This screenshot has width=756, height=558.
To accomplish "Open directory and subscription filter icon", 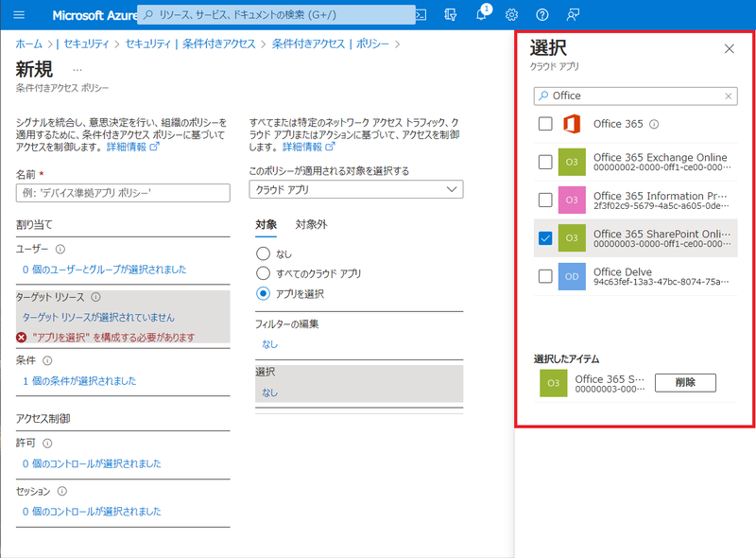I will pos(451,15).
